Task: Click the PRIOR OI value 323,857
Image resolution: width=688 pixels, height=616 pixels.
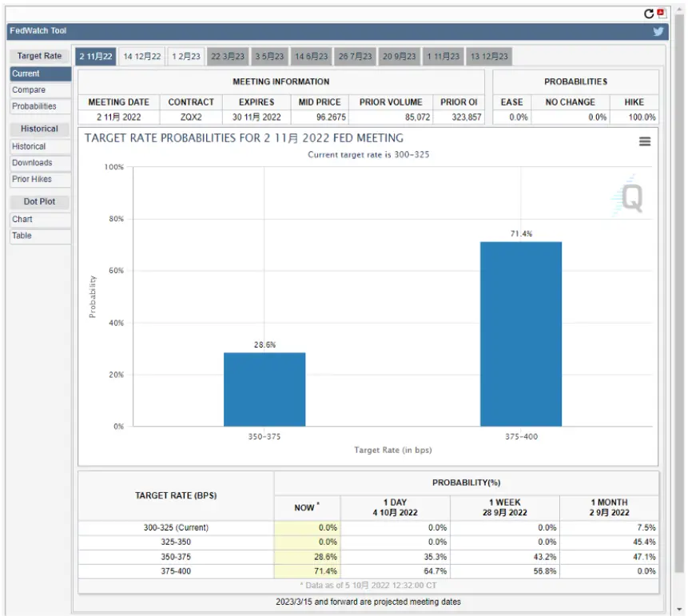Action: point(467,117)
